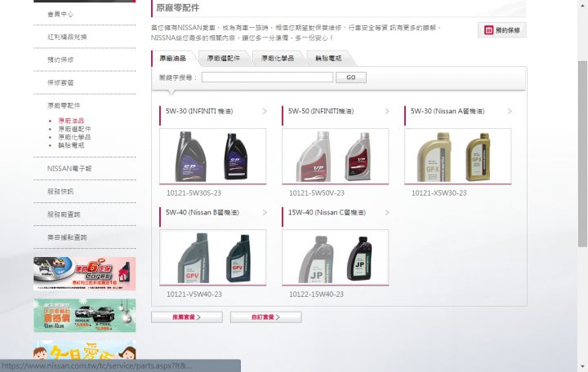588x372 pixels.
Task: Expand the 5W-40 (Nissan B窖機油) chevron arrow
Action: 265,212
